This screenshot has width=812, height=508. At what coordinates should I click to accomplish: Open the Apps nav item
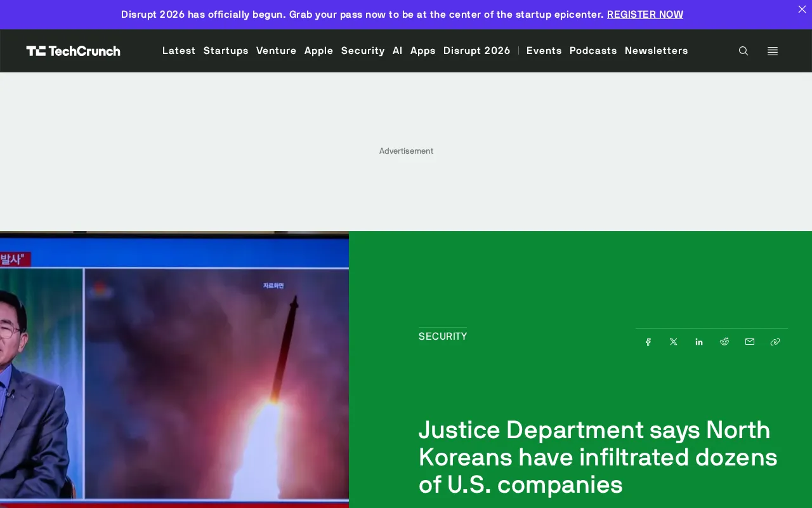(423, 50)
